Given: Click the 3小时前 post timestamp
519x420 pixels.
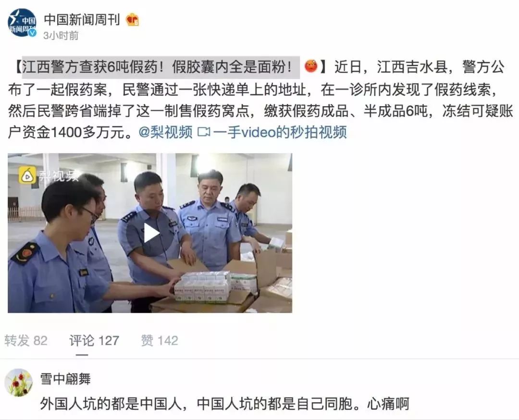Looking at the screenshot, I should 61,36.
